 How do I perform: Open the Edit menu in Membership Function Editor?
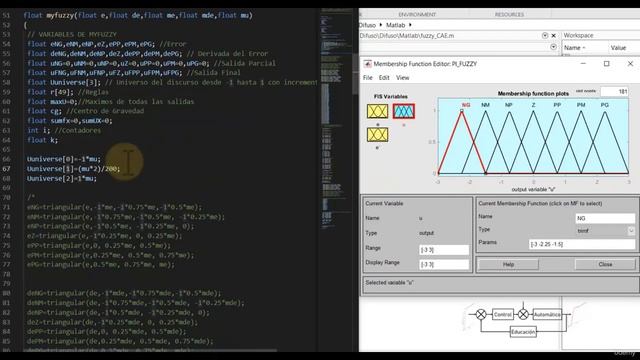coord(384,78)
